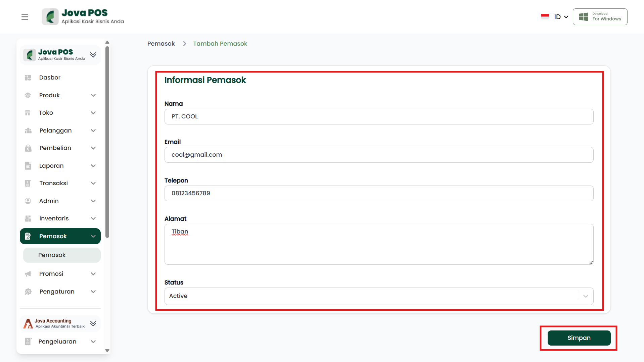
Task: Click the Dasbor grid icon
Action: (x=28, y=77)
